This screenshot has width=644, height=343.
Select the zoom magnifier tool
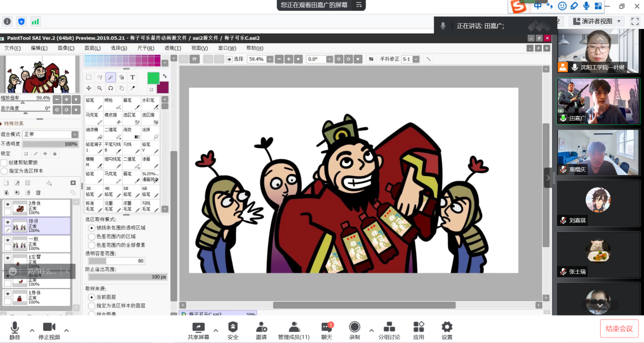(x=100, y=88)
